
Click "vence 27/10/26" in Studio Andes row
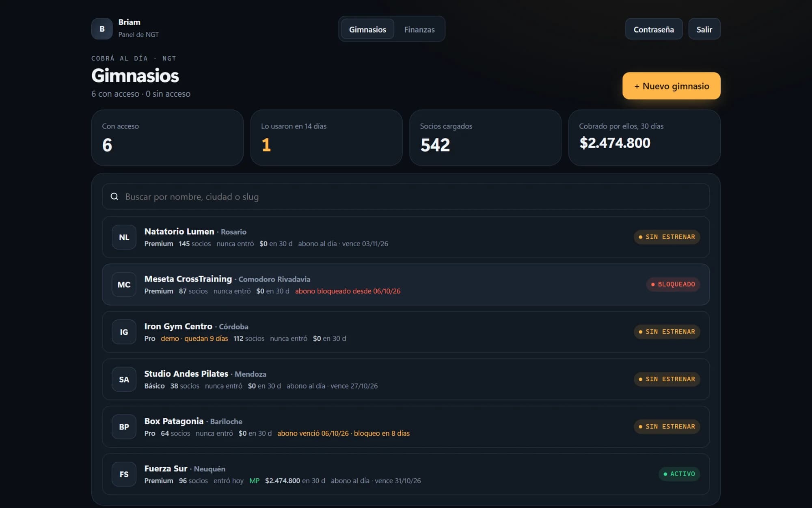tap(354, 386)
